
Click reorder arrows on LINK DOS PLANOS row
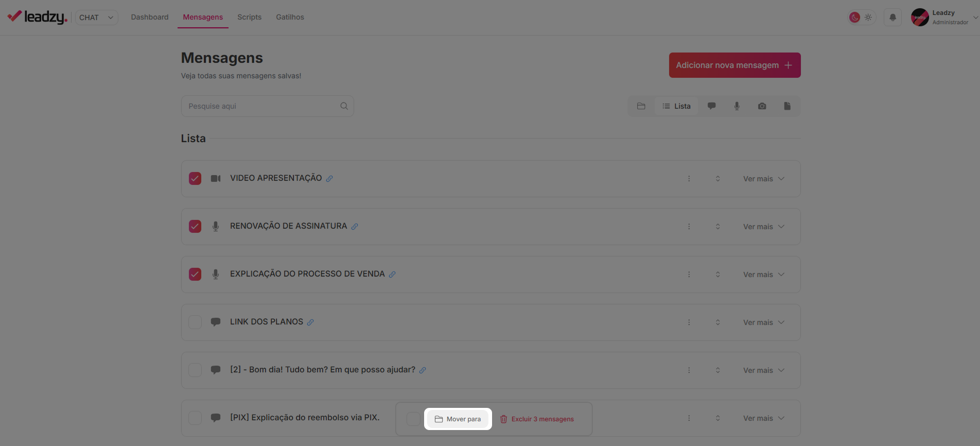[718, 322]
